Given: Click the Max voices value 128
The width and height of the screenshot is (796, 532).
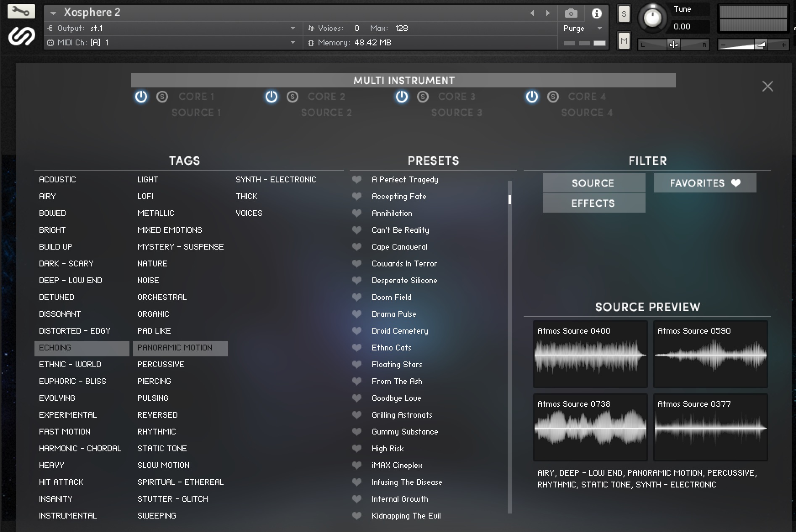Looking at the screenshot, I should tap(401, 28).
